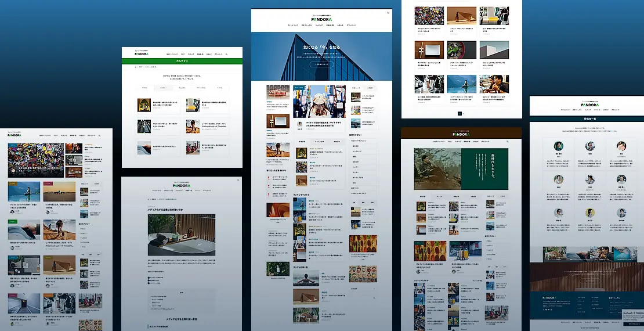The height and width of the screenshot is (331, 644).
Task: Go to page 2 in the thumbnail grid pagination
Action: (x=464, y=114)
